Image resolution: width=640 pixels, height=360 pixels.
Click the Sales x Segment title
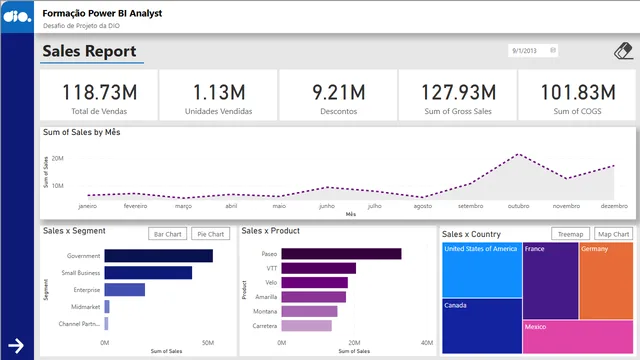pyautogui.click(x=74, y=231)
